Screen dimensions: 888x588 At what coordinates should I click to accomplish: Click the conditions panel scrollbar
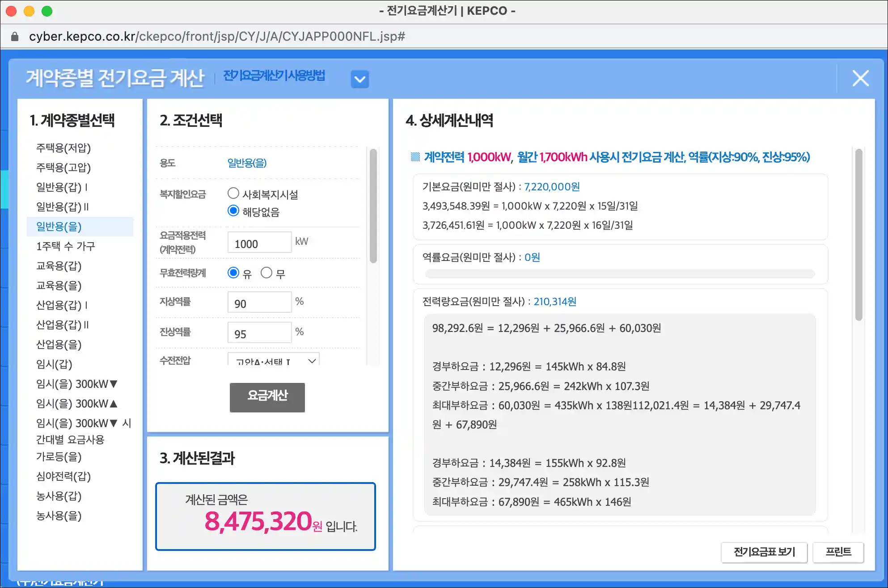[373, 206]
